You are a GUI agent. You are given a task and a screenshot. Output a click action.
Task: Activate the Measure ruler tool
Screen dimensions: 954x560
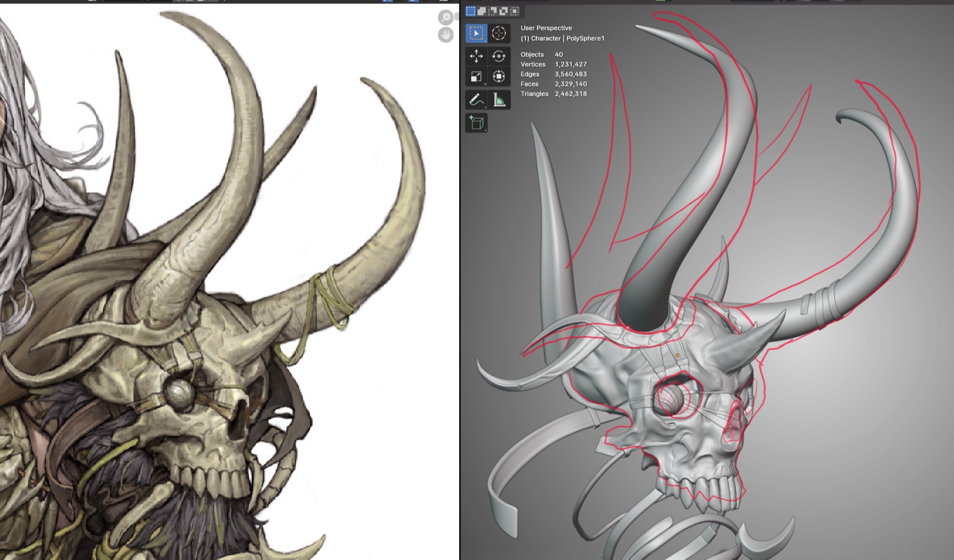tap(499, 100)
